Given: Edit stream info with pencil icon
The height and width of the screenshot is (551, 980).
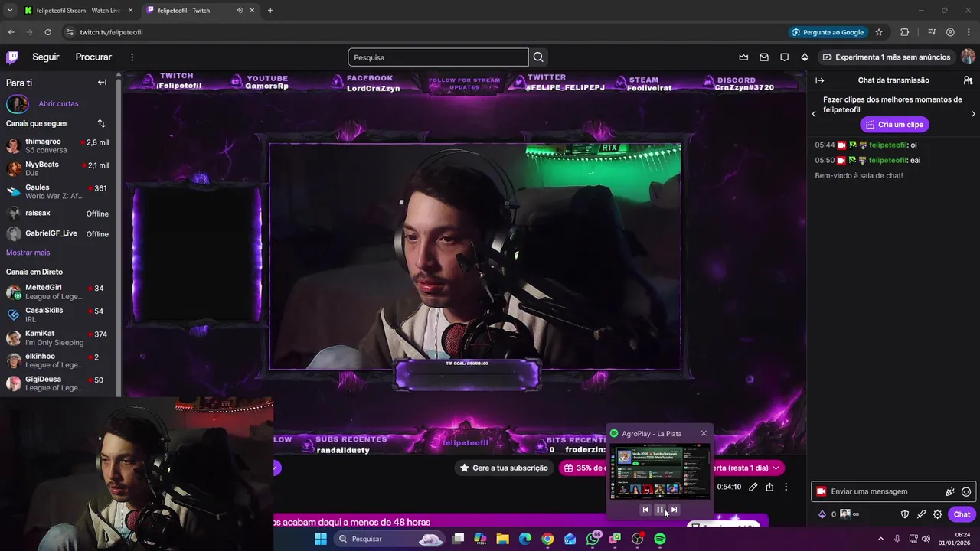Looking at the screenshot, I should click(753, 487).
